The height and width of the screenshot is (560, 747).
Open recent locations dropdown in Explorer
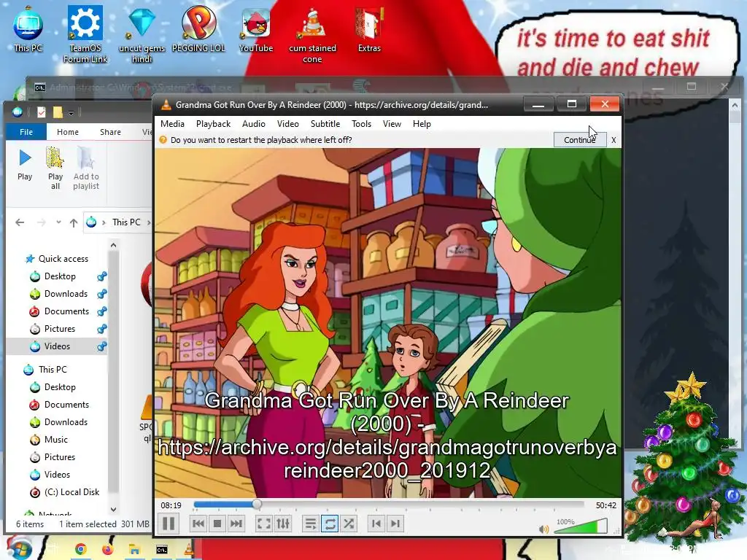pyautogui.click(x=58, y=222)
